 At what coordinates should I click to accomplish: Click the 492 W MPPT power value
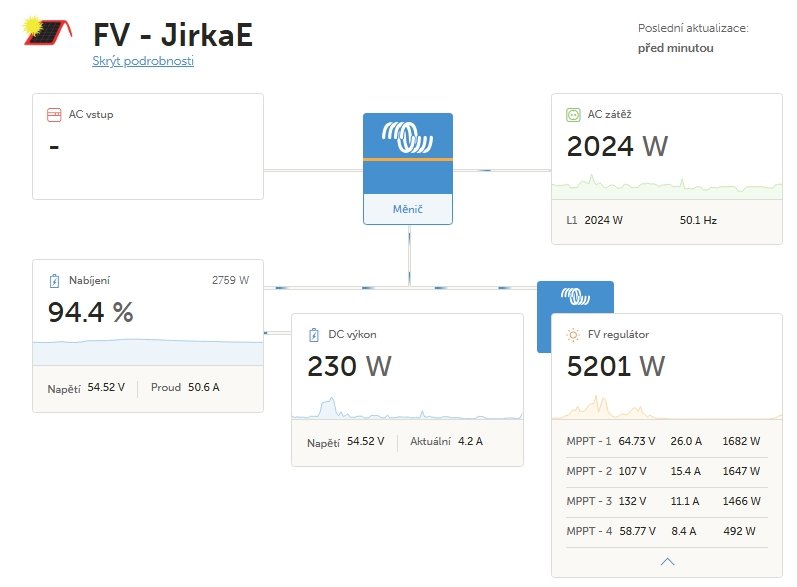pos(740,531)
